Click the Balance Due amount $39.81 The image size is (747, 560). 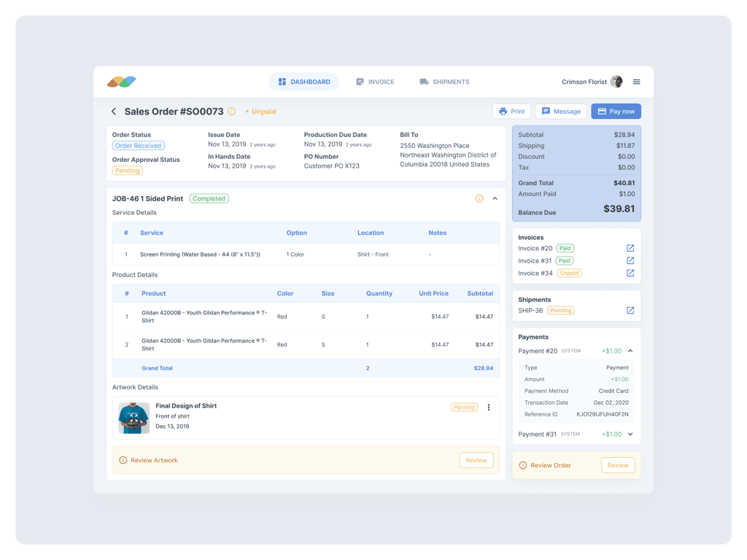pyautogui.click(x=619, y=209)
